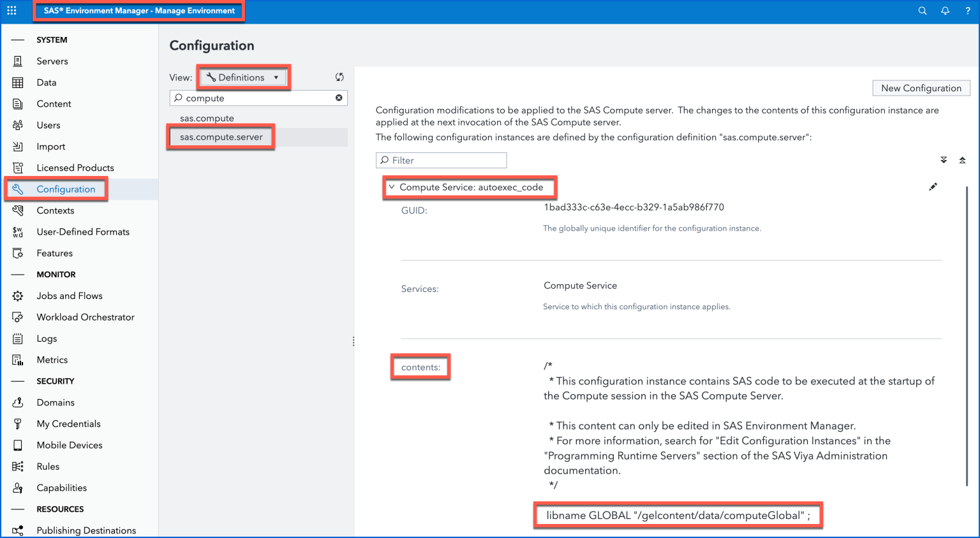Edit autoexec_code using the pencil icon
The image size is (980, 538).
click(x=933, y=187)
